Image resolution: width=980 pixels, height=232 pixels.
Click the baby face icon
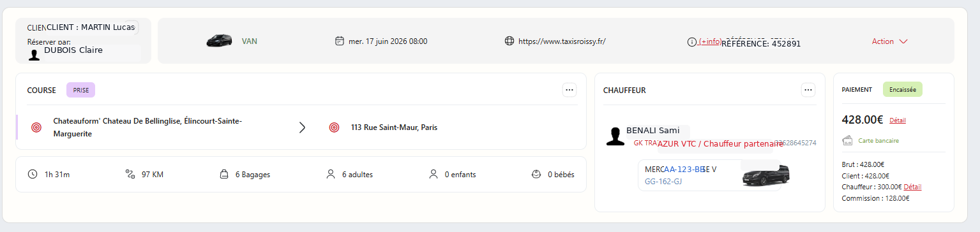coord(536,174)
